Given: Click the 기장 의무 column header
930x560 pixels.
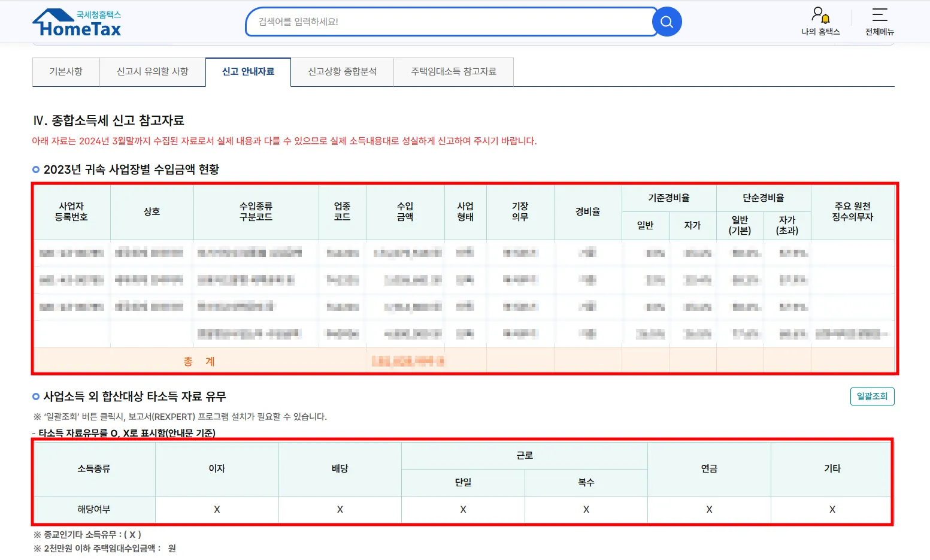Looking at the screenshot, I should click(520, 212).
